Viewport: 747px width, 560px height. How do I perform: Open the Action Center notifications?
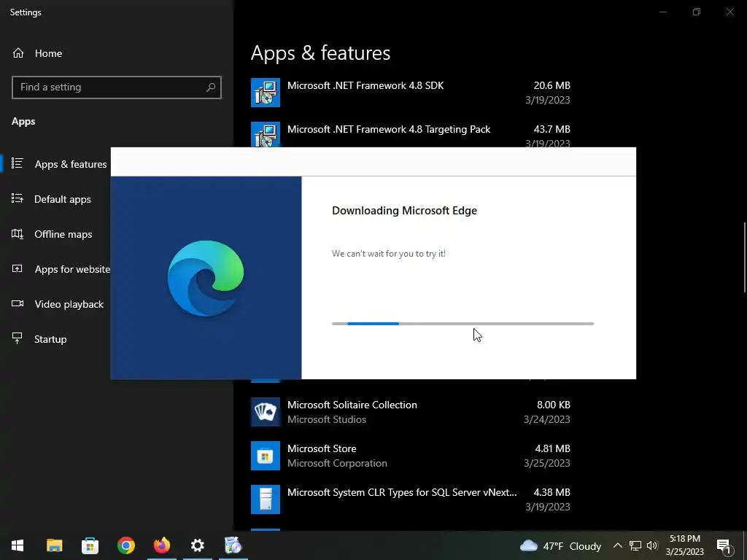pos(724,545)
